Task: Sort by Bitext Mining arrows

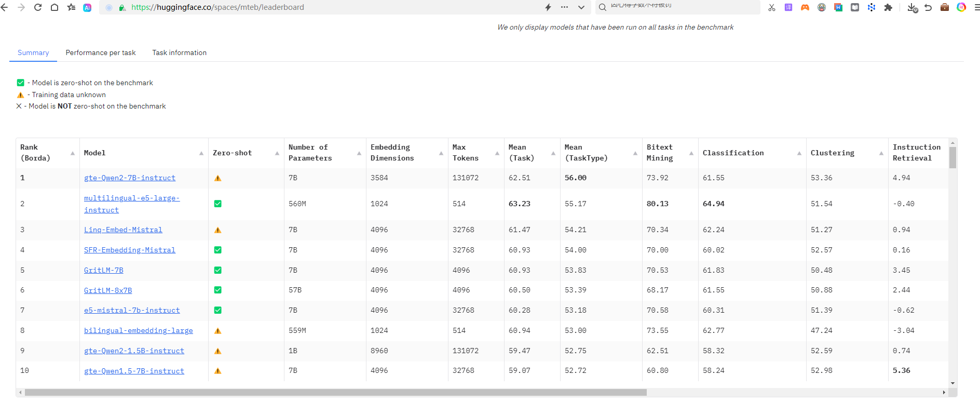Action: coord(691,153)
